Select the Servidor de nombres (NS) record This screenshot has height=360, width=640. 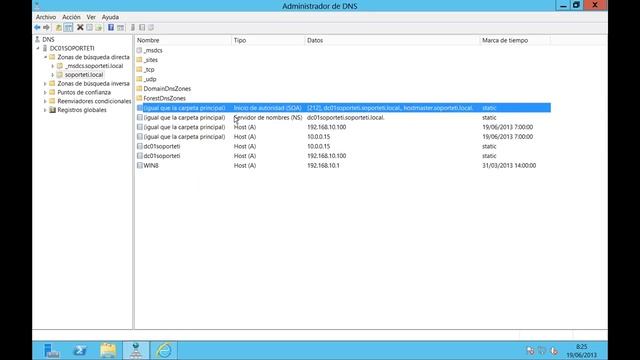343,118
